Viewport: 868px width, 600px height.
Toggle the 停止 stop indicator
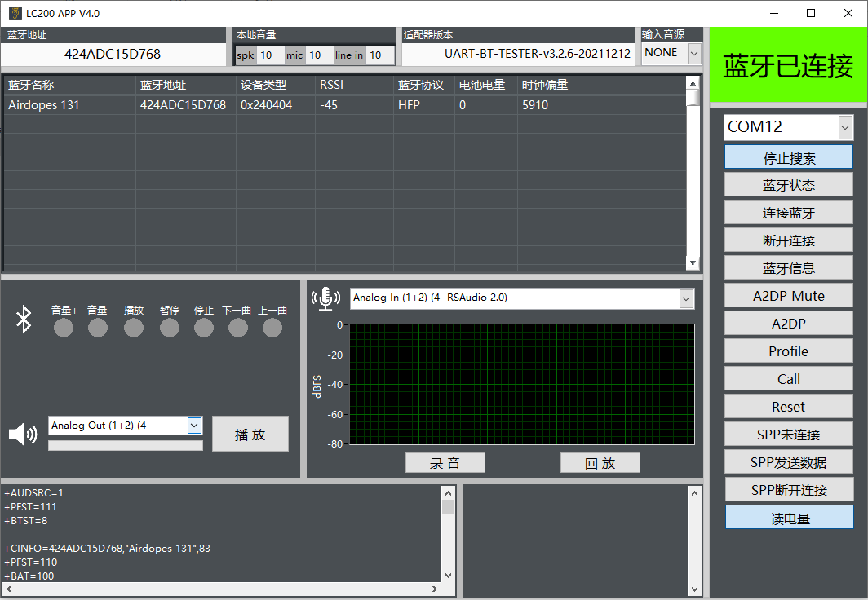click(204, 328)
